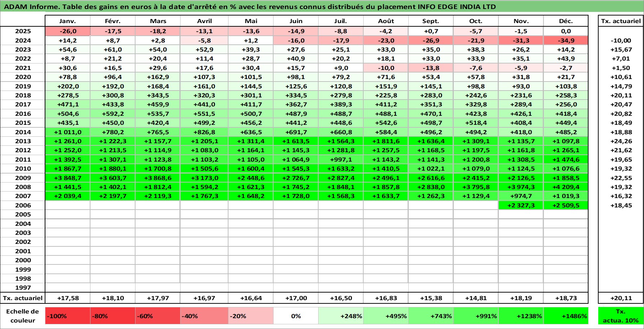Select the +1 281,8 cell in 2012
Screen dimensions: 644x329
341,150
